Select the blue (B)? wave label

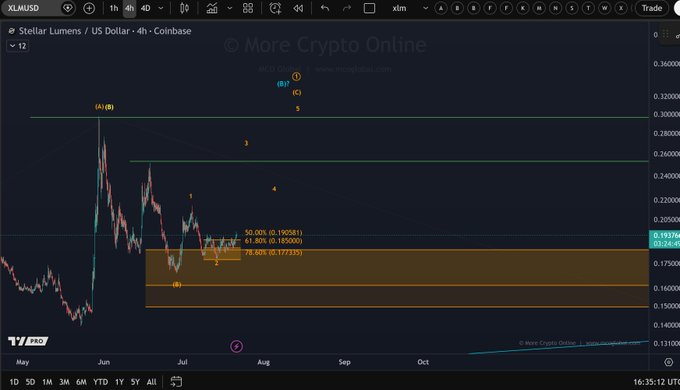pos(283,84)
